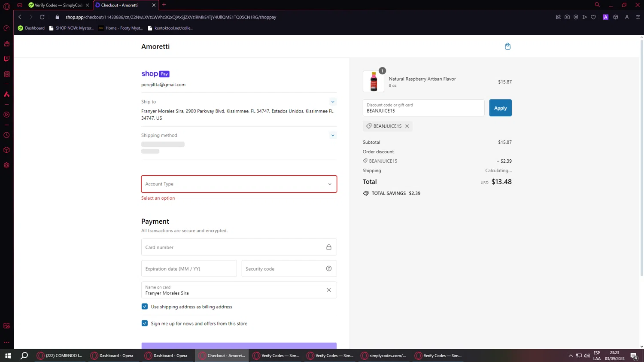The image size is (644, 362).
Task: Click the purple A extension icon
Action: click(x=605, y=17)
